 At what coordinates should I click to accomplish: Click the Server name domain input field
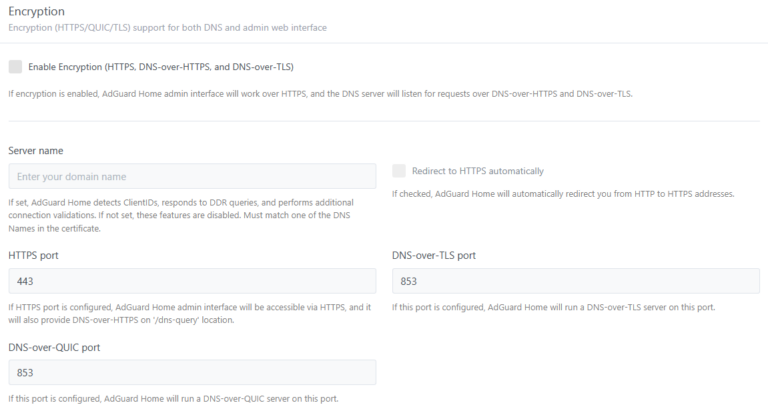192,176
